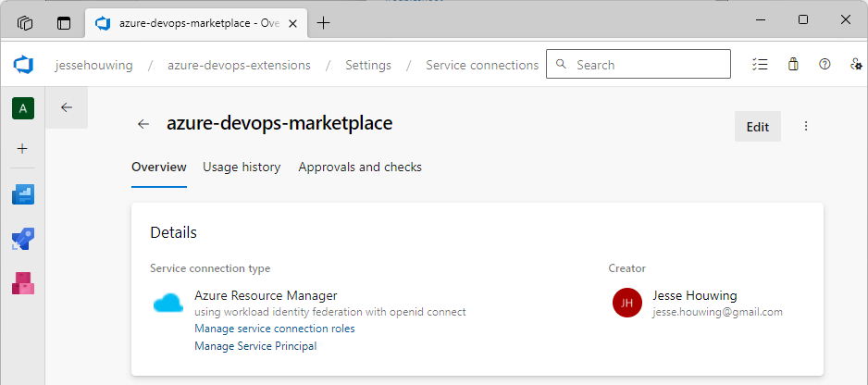Select the azure-devops-marketplace browser tab
This screenshot has height=385, width=868.
196,23
